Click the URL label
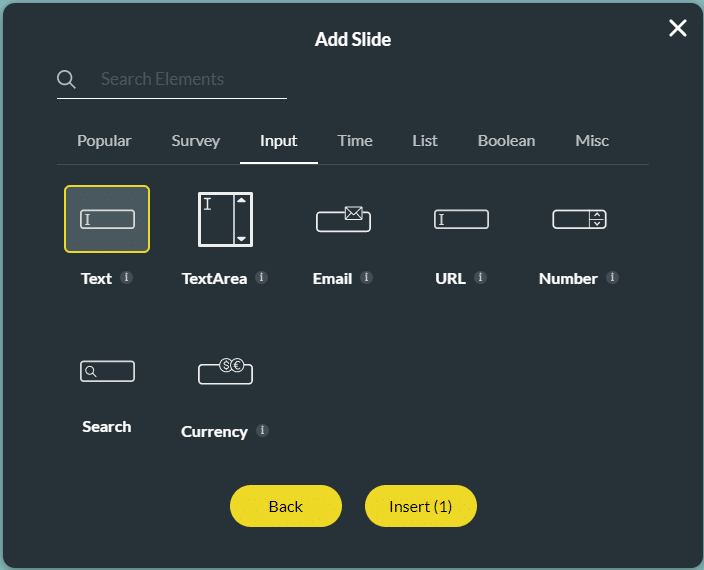 coord(450,279)
